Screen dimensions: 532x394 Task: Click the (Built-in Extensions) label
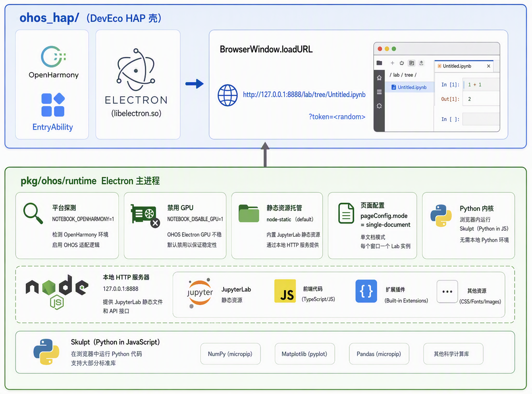[406, 301]
